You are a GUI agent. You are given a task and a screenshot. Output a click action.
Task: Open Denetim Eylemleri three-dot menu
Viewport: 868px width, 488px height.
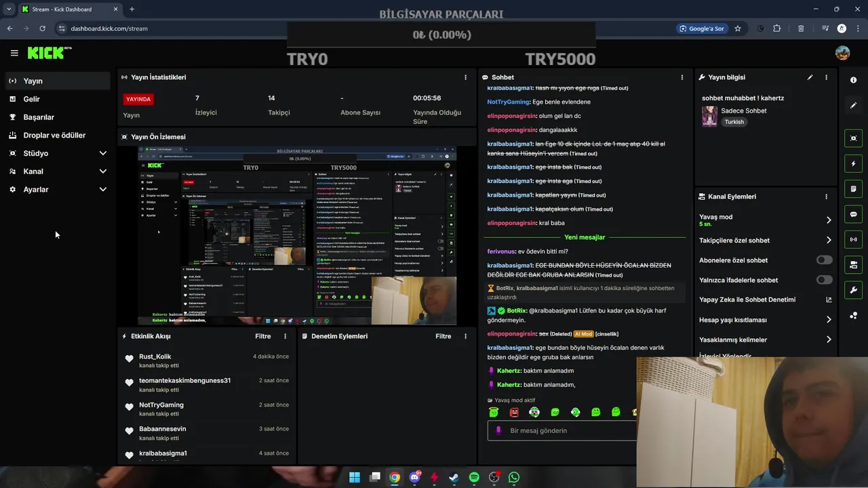(465, 336)
